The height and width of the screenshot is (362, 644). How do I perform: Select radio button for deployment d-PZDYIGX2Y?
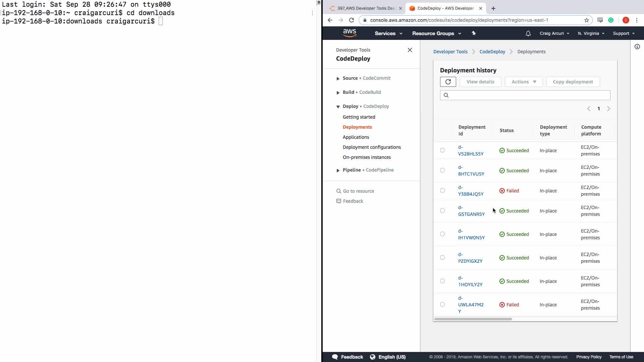tap(442, 257)
